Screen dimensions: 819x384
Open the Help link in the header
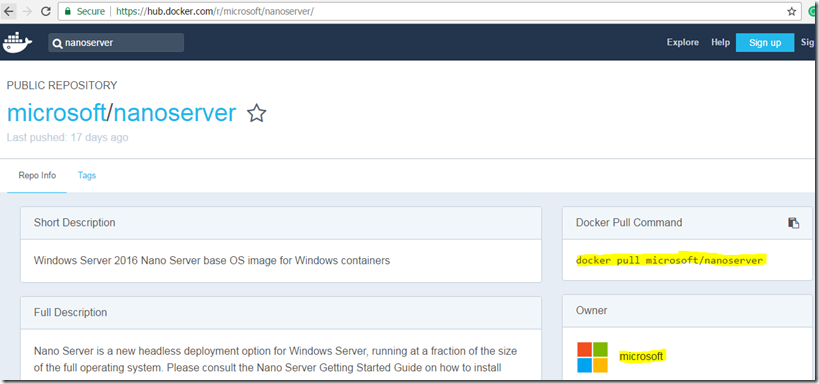coord(720,42)
